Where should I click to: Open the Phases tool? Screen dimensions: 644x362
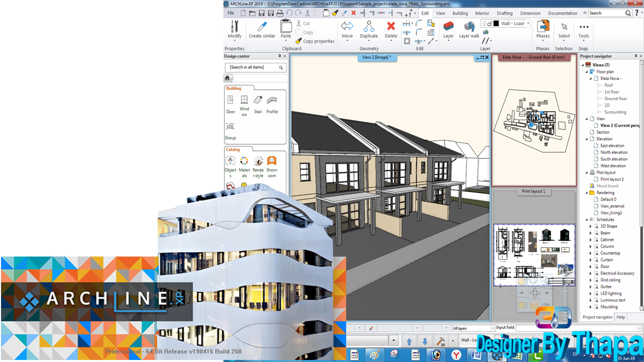pos(543,29)
